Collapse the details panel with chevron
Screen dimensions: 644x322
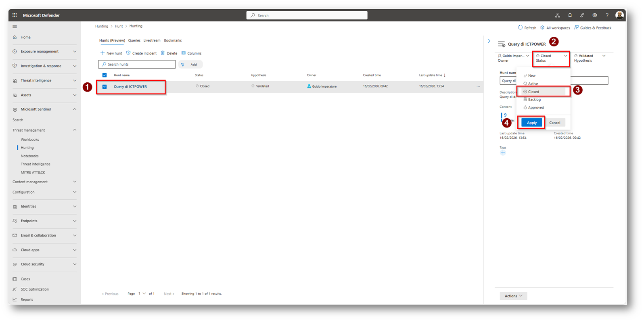point(489,41)
